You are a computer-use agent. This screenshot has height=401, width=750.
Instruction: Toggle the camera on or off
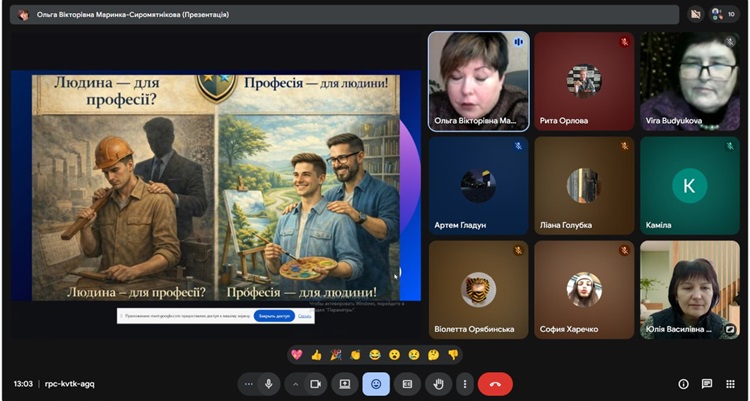pyautogui.click(x=316, y=384)
